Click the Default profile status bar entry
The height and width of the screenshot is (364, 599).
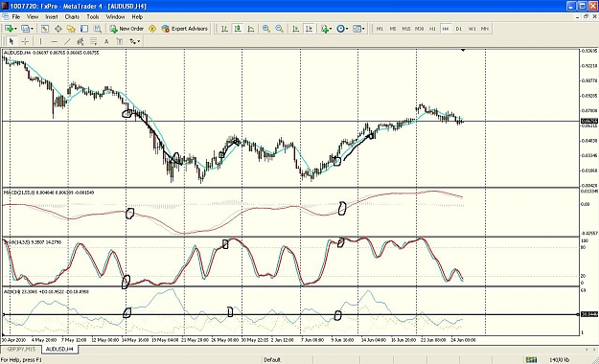click(x=272, y=360)
